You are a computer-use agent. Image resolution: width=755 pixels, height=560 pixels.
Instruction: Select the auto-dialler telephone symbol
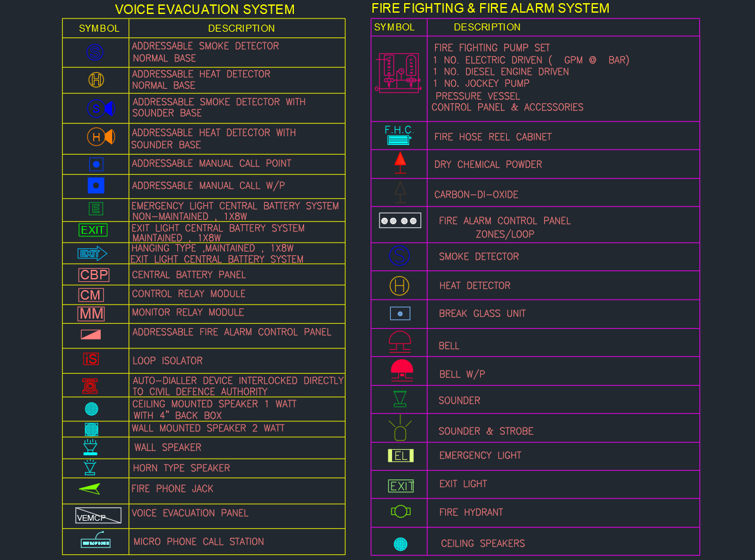(90, 385)
